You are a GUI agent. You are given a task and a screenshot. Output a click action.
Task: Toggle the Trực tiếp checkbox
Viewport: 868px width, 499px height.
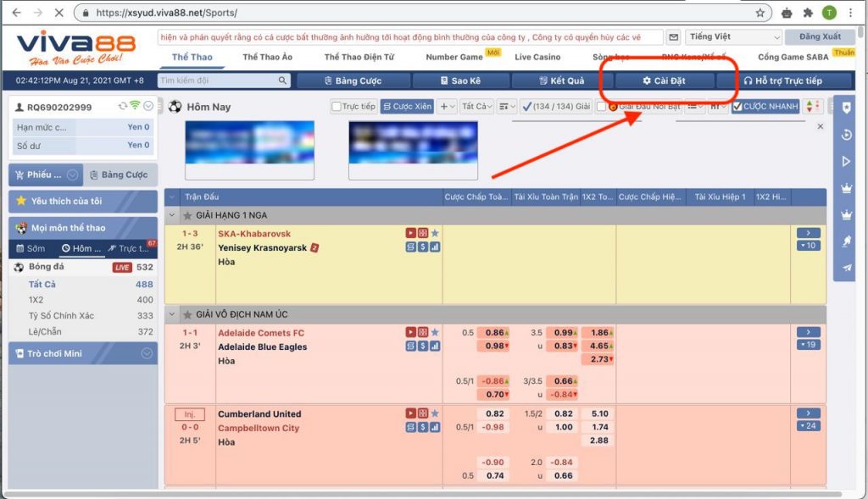(x=336, y=106)
